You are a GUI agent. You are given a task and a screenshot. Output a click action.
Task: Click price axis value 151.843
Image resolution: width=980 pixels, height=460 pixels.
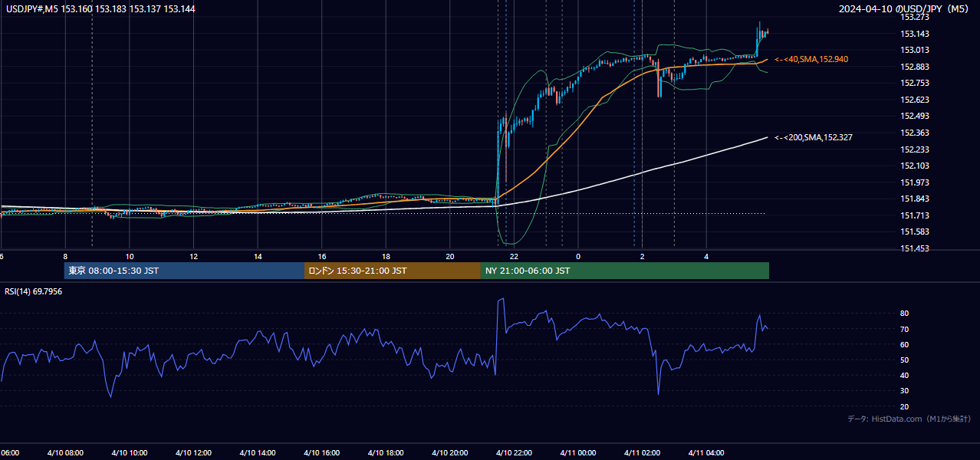914,199
